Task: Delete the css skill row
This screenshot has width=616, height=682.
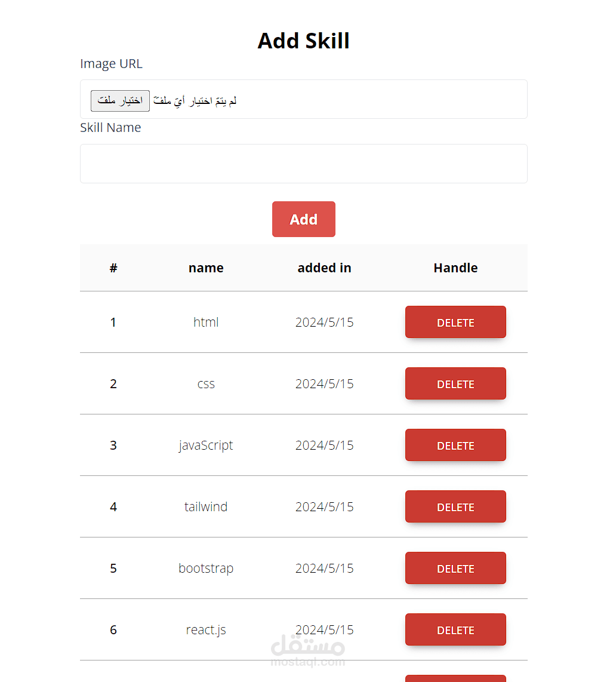Action: click(455, 383)
